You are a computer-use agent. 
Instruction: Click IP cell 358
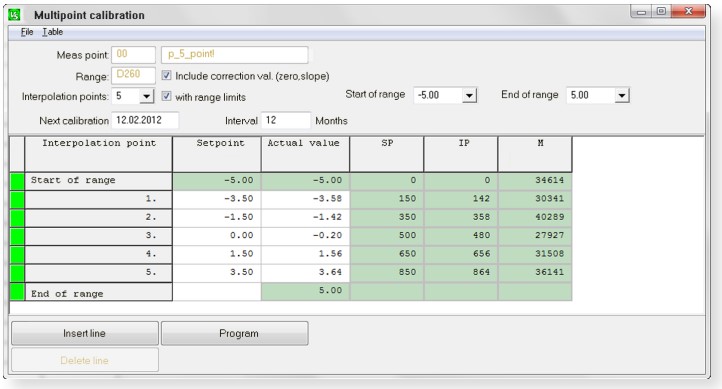click(461, 218)
